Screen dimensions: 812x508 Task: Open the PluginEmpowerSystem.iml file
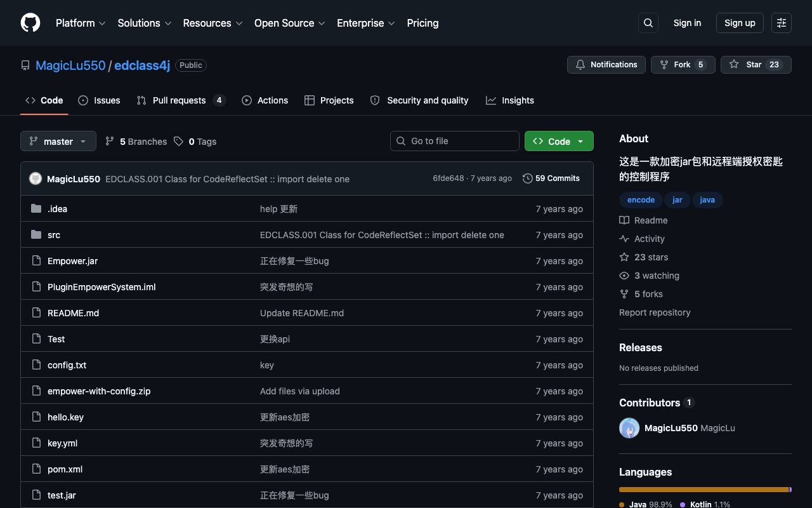[x=101, y=287]
